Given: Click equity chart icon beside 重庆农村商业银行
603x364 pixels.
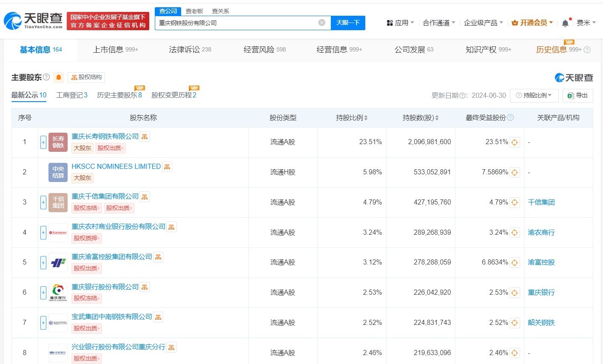Looking at the screenshot, I should pos(171,227).
